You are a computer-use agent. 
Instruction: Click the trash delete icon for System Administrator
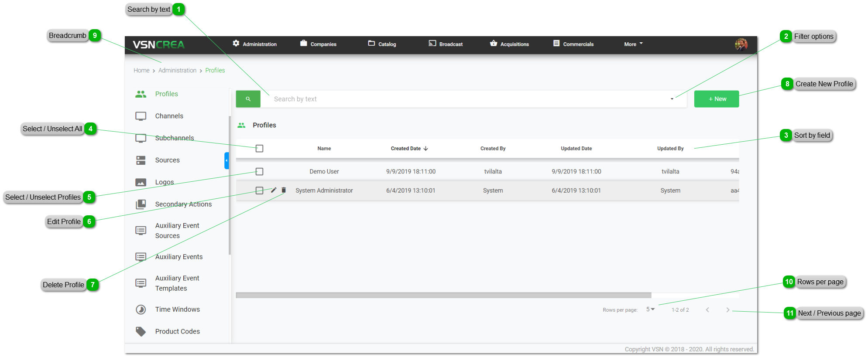click(x=284, y=190)
